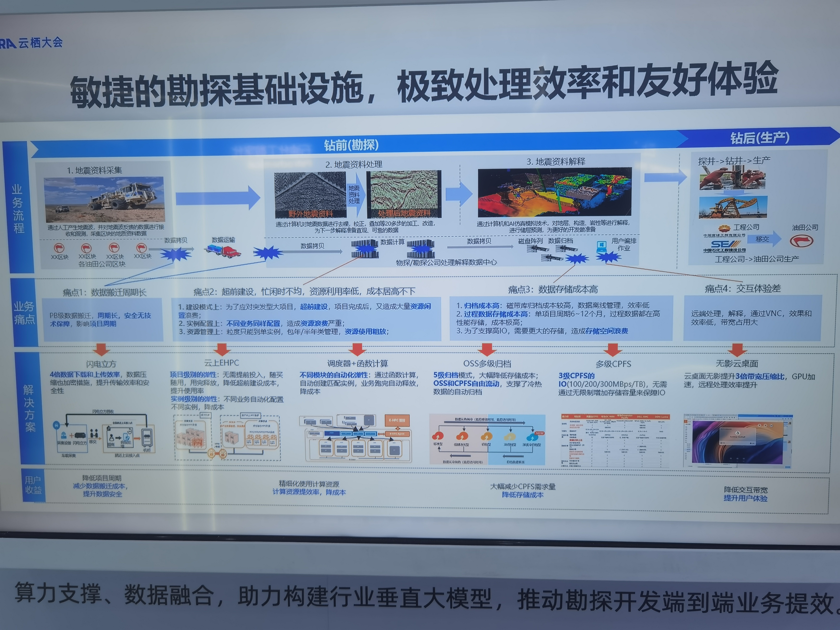
Task: Open the CPFS comparison table image
Action: [615, 441]
